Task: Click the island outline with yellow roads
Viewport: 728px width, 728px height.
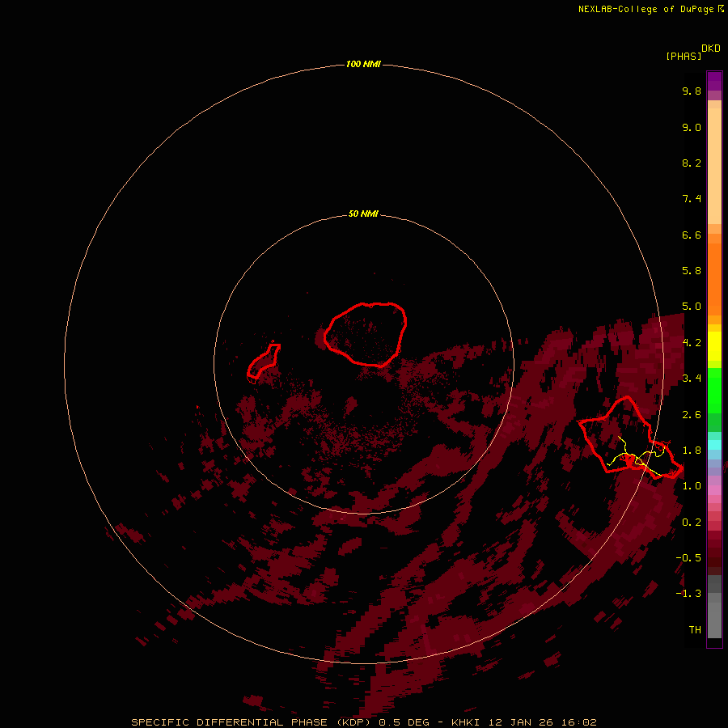Action: pos(630,438)
